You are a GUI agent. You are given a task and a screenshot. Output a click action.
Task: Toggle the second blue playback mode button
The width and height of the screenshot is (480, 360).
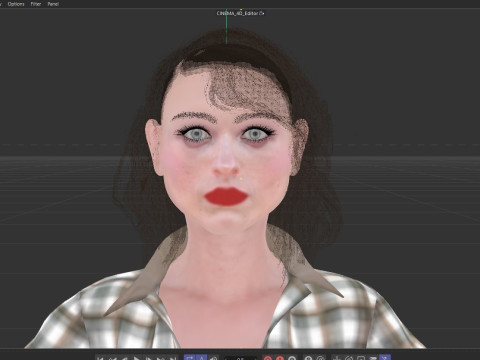(x=202, y=358)
